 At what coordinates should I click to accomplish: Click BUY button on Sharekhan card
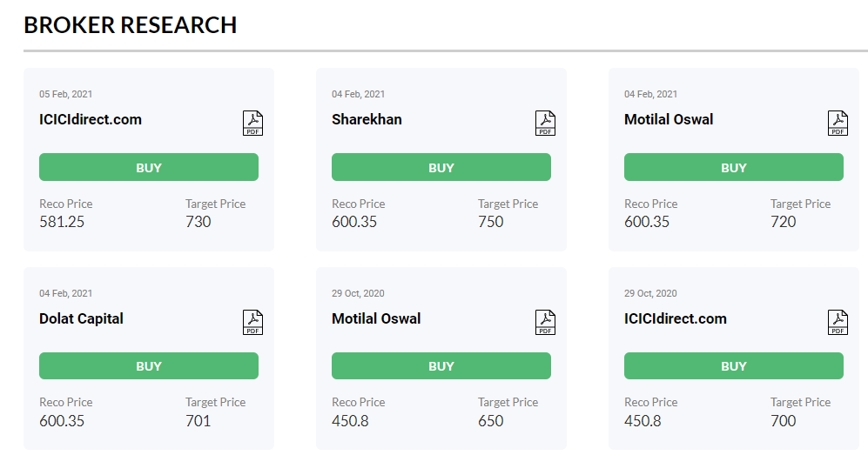click(x=441, y=167)
